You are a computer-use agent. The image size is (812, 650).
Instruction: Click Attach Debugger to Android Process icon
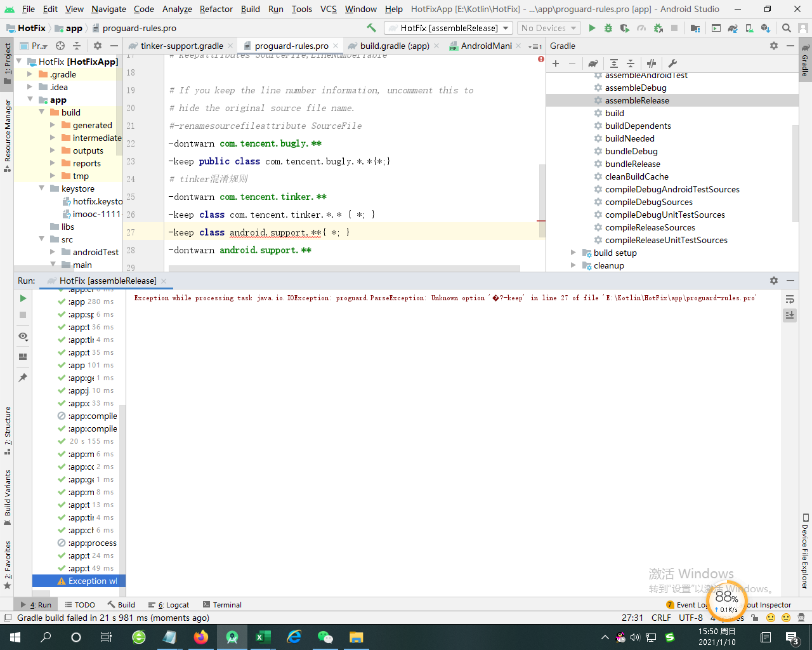[x=658, y=28]
